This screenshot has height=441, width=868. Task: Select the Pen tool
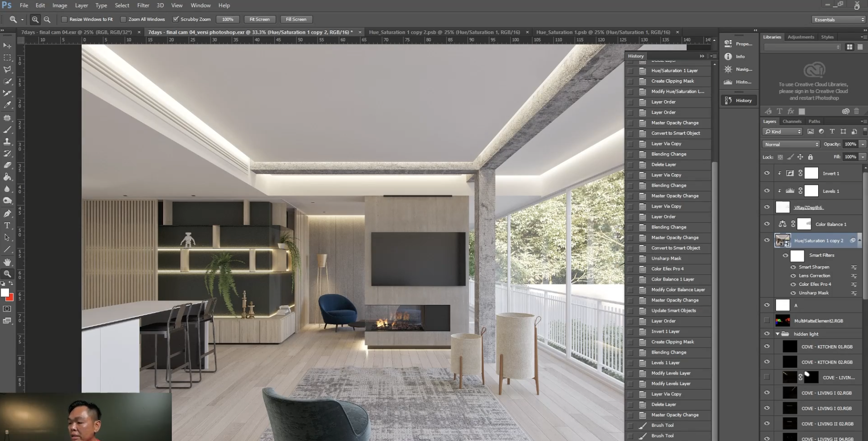(x=7, y=214)
